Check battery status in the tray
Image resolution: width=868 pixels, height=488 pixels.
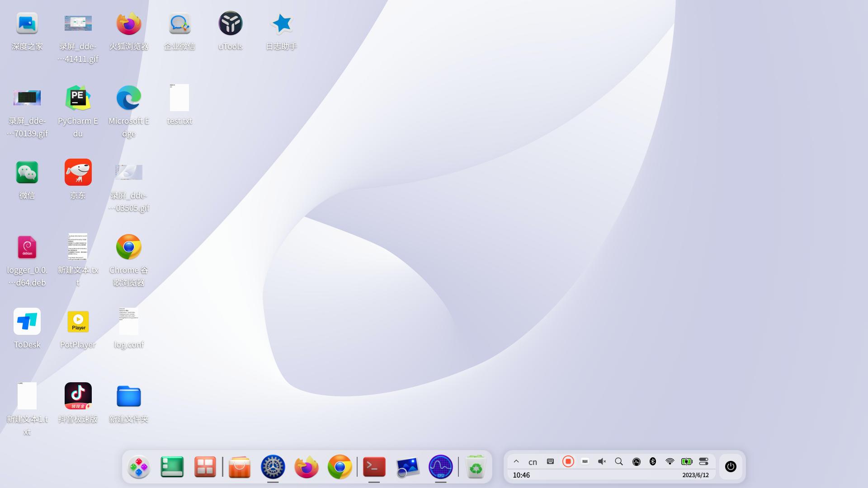tap(686, 461)
